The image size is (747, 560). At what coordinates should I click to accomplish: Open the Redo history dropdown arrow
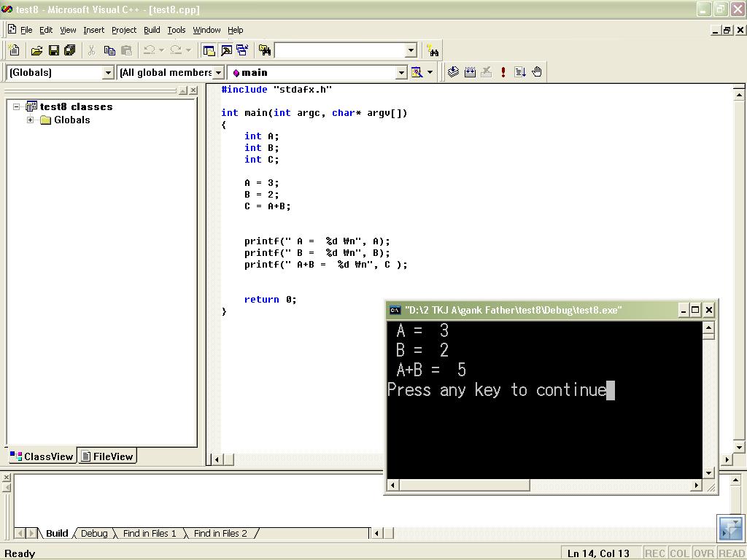click(188, 50)
